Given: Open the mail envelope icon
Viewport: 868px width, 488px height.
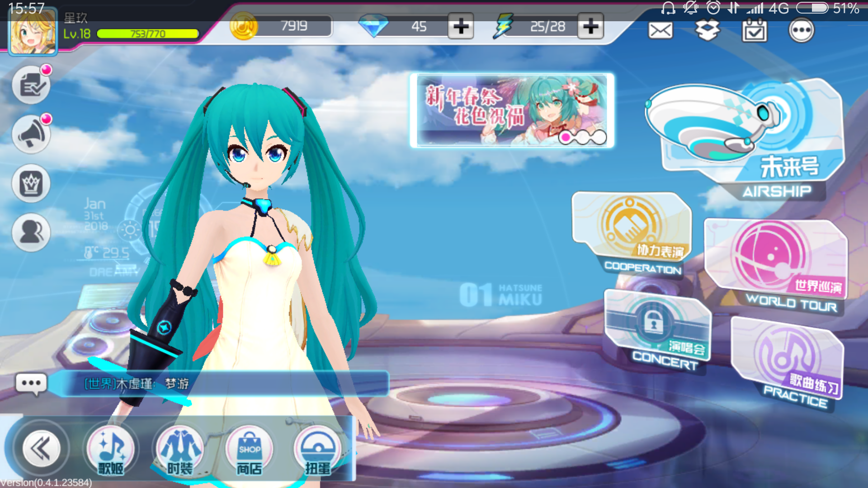Looking at the screenshot, I should [x=660, y=31].
